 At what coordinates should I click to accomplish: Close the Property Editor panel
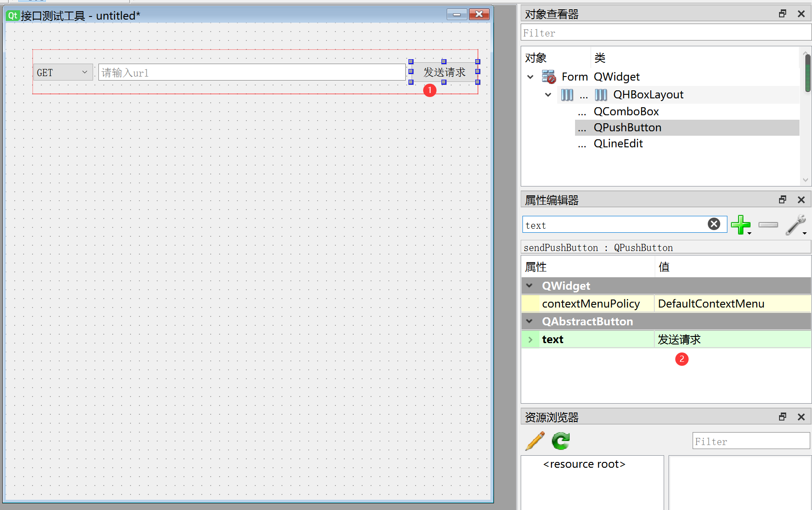click(801, 200)
